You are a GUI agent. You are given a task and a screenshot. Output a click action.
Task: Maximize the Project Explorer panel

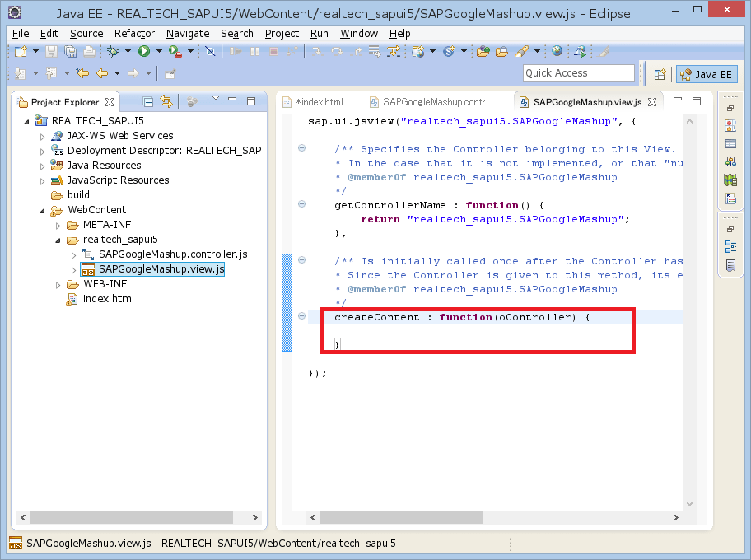(x=251, y=101)
